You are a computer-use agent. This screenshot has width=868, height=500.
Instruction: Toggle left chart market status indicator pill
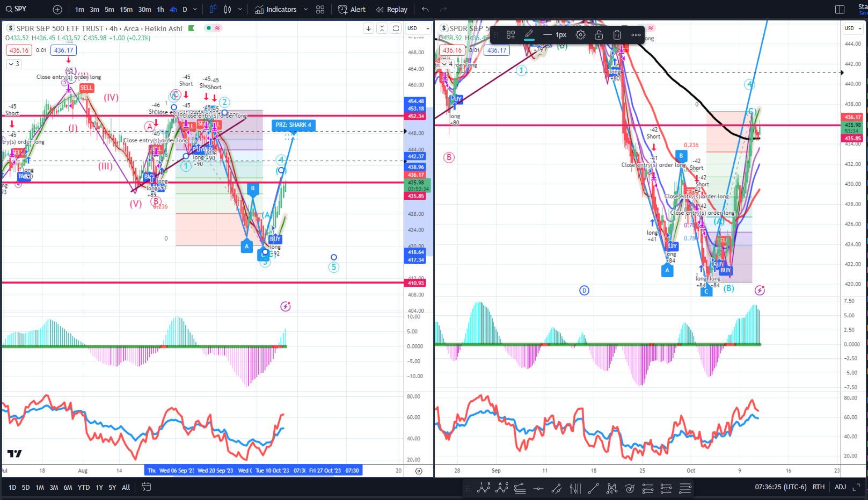pyautogui.click(x=213, y=28)
